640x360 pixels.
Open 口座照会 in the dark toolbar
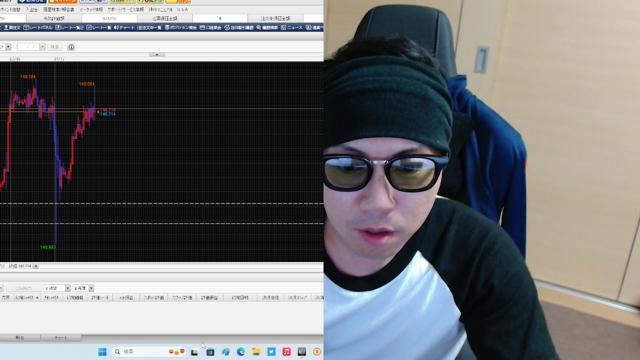click(211, 27)
